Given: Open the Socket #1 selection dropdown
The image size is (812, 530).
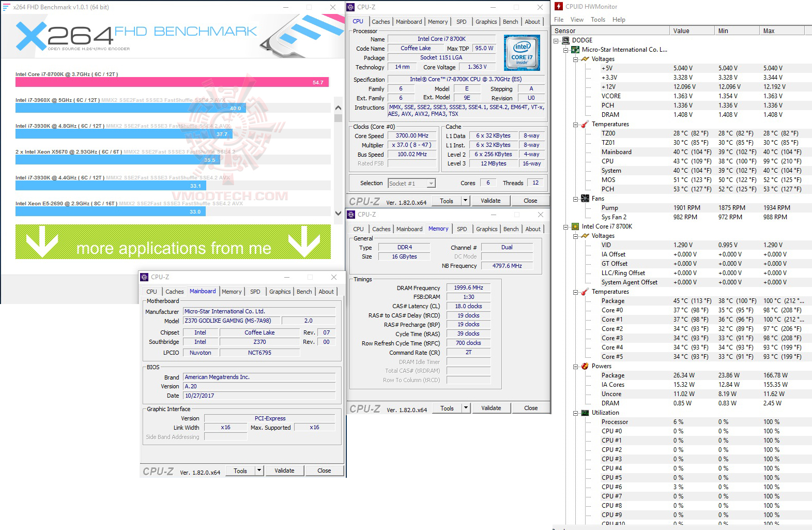Looking at the screenshot, I should tap(431, 183).
